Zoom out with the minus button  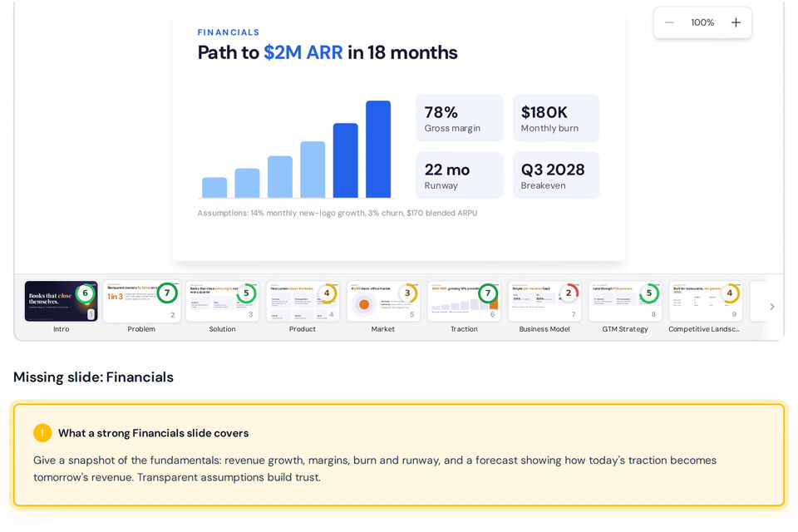coord(669,22)
